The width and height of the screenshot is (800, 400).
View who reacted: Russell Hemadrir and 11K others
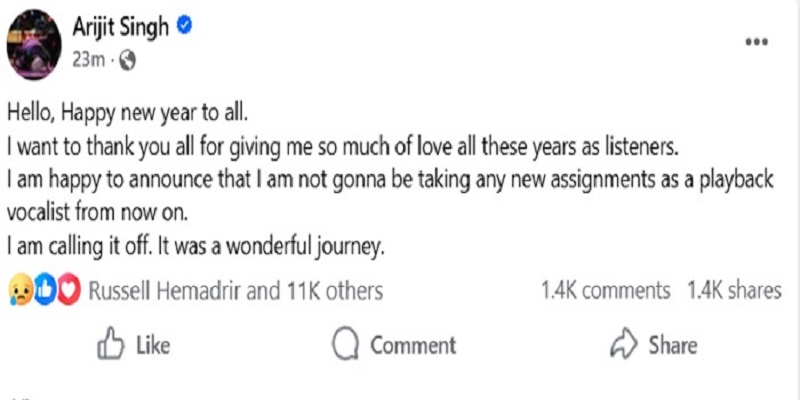pyautogui.click(x=236, y=291)
